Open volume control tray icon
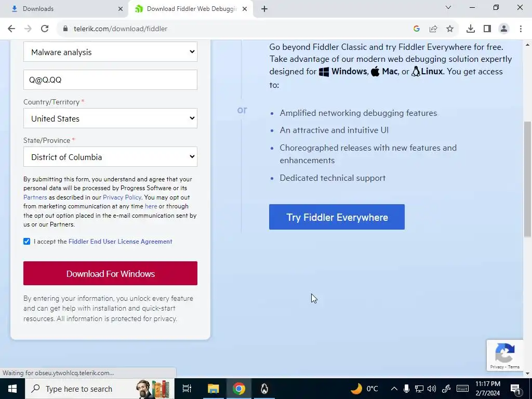 432,389
